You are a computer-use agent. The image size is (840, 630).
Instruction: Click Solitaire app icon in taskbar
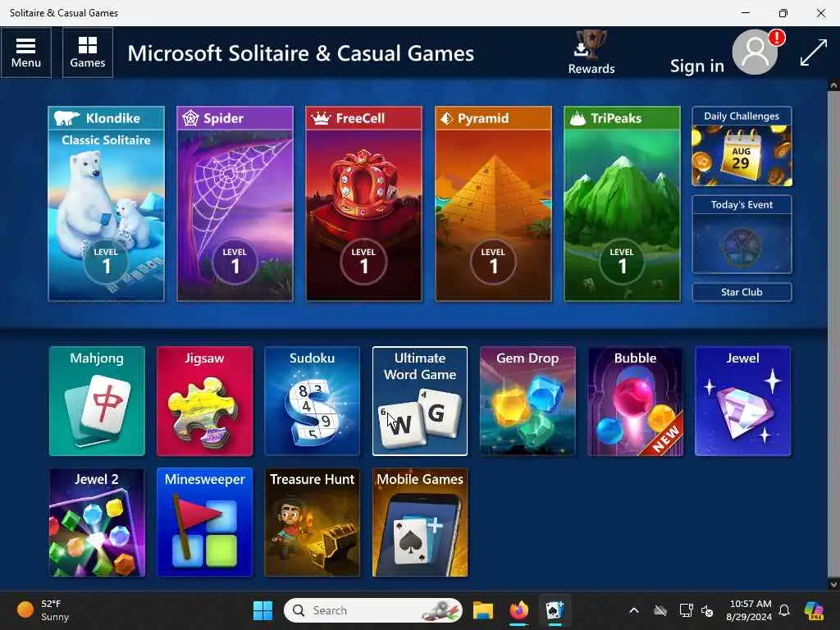pos(555,610)
